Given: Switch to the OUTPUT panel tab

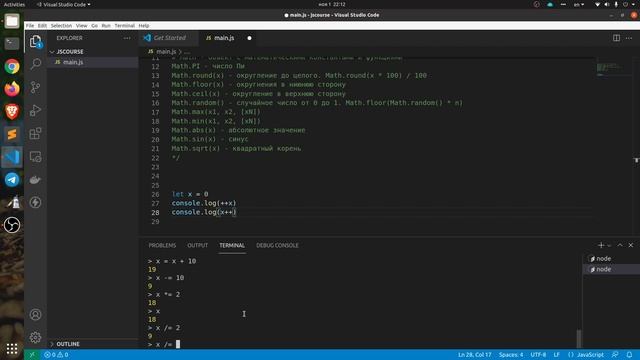Looking at the screenshot, I should pos(198,245).
